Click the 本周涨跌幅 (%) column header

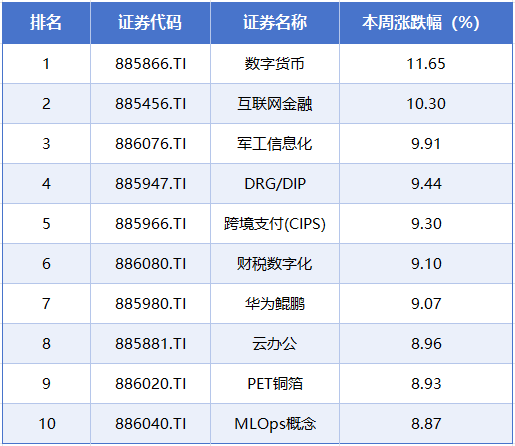426,23
